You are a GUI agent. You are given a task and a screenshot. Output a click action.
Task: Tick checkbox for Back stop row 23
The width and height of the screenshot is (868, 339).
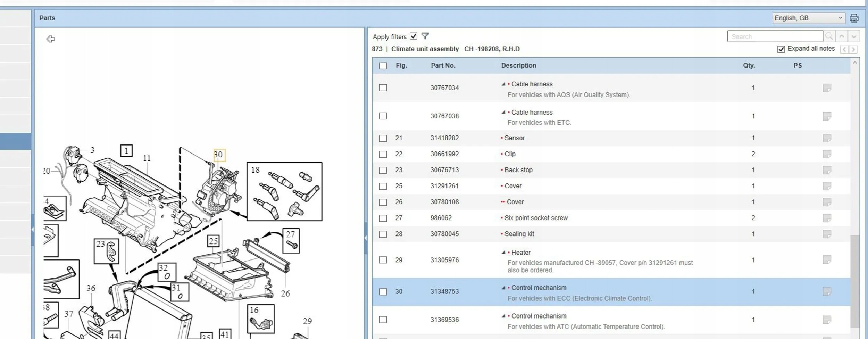(383, 170)
